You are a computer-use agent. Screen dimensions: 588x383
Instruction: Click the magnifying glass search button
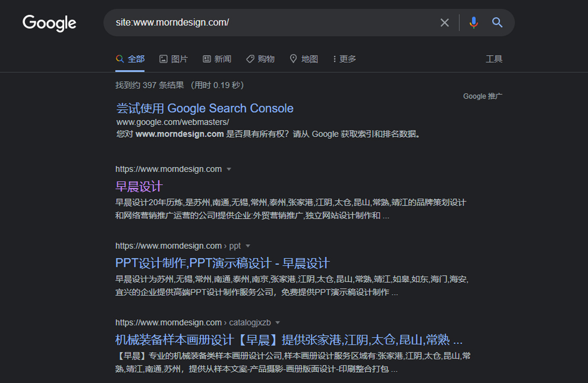pos(497,22)
